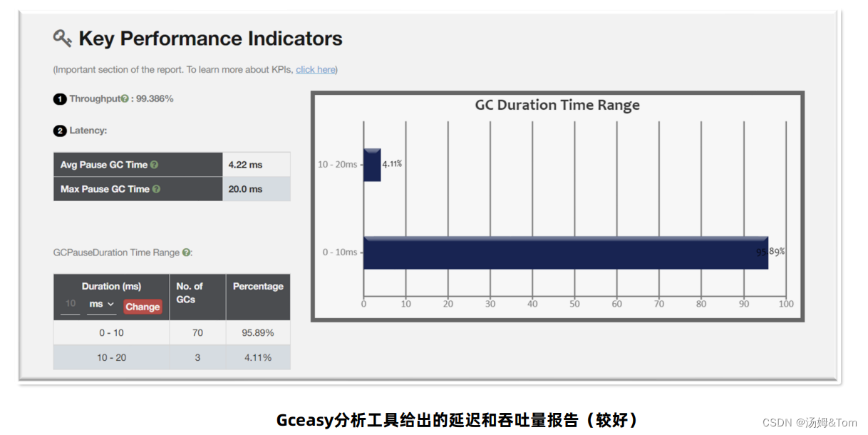The height and width of the screenshot is (435, 868).
Task: Click the 4.11% percentage table cell
Action: [x=258, y=357]
